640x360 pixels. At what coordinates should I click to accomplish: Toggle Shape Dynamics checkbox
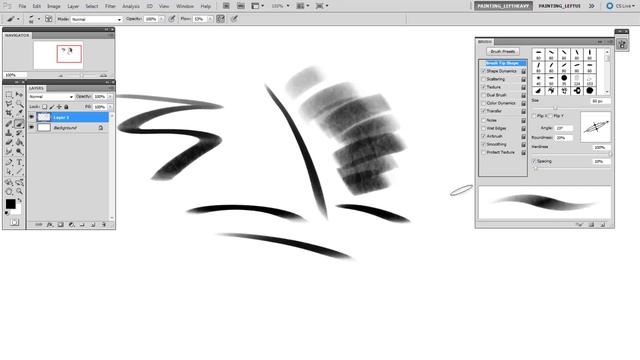click(x=484, y=71)
